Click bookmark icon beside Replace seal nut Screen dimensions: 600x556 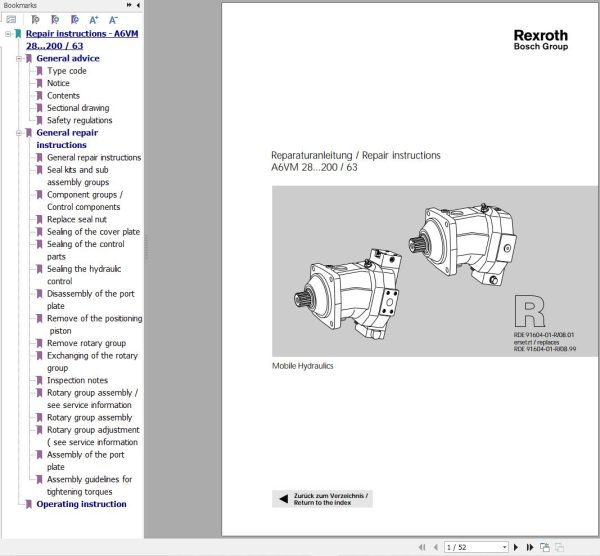39,219
